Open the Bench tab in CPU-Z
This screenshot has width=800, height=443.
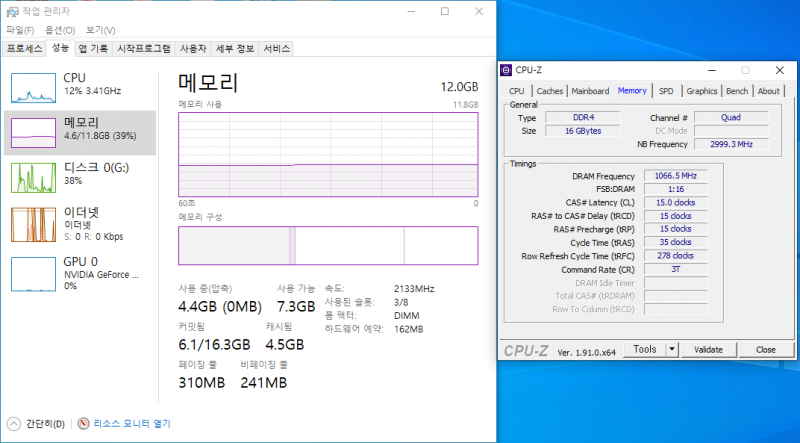click(737, 91)
